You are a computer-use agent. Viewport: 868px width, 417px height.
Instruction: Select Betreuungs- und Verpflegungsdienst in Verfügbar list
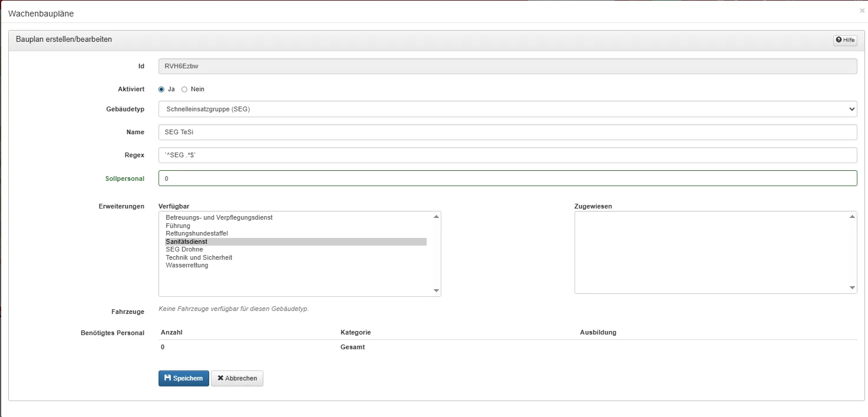[219, 217]
